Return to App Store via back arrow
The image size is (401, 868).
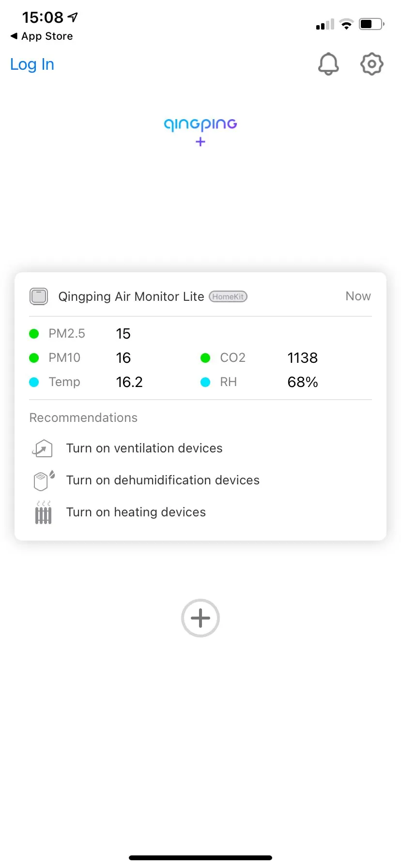(42, 36)
